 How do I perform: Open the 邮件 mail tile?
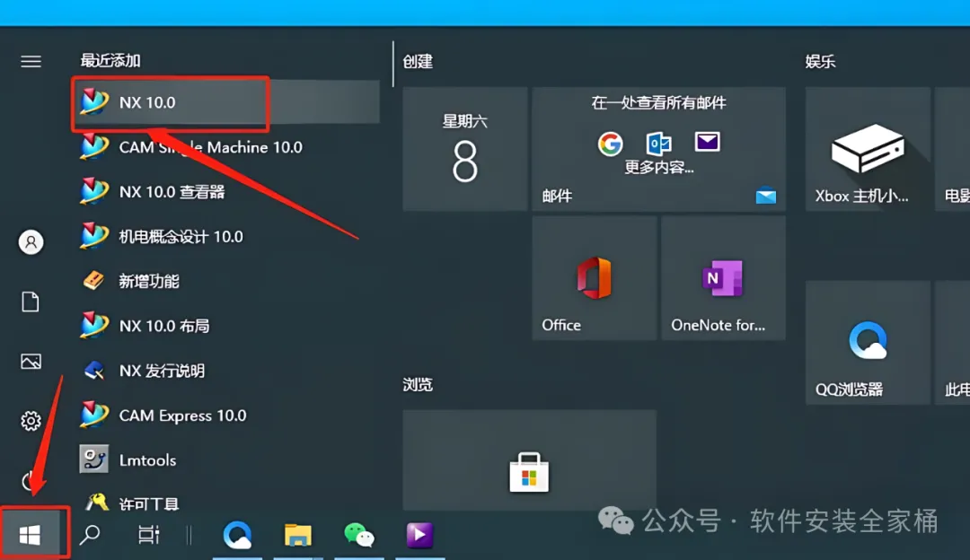coord(659,149)
